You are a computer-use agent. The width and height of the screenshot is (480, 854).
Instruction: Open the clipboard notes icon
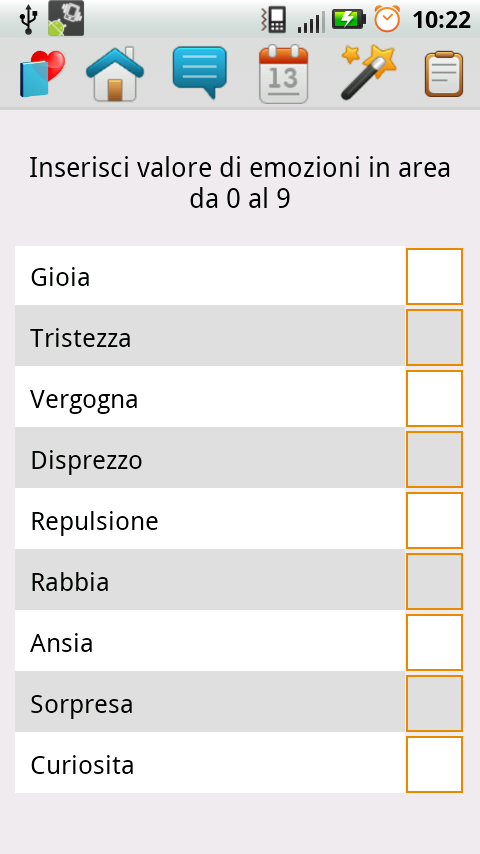[x=444, y=74]
